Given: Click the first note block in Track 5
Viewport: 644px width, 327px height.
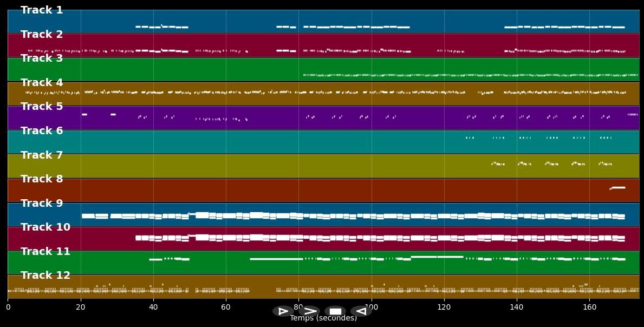Looking at the screenshot, I should [84, 114].
